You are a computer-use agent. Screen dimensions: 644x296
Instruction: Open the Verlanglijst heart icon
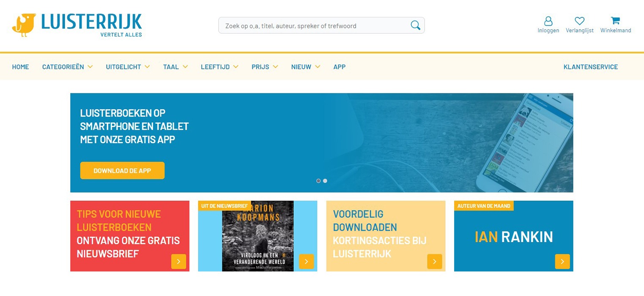point(579,21)
